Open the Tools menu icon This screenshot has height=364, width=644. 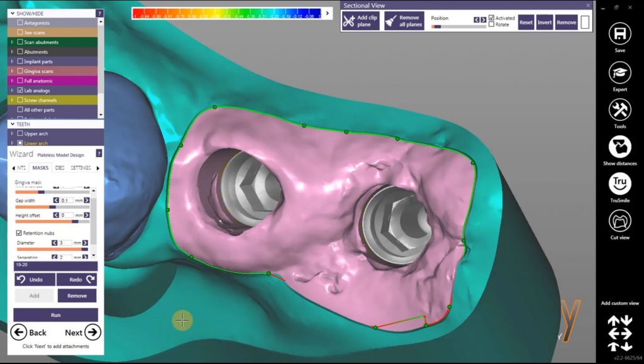[619, 110]
